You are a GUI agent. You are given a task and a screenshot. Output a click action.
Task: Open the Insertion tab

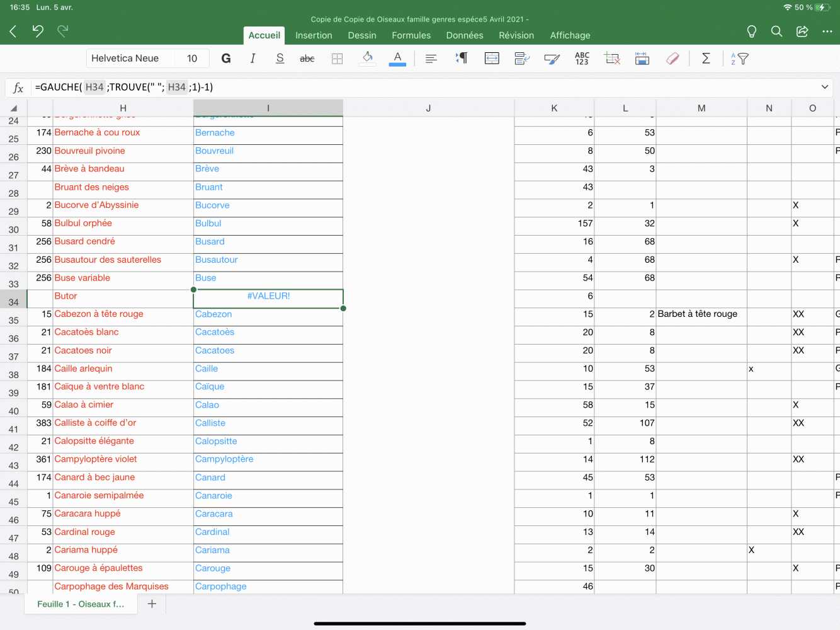[314, 35]
